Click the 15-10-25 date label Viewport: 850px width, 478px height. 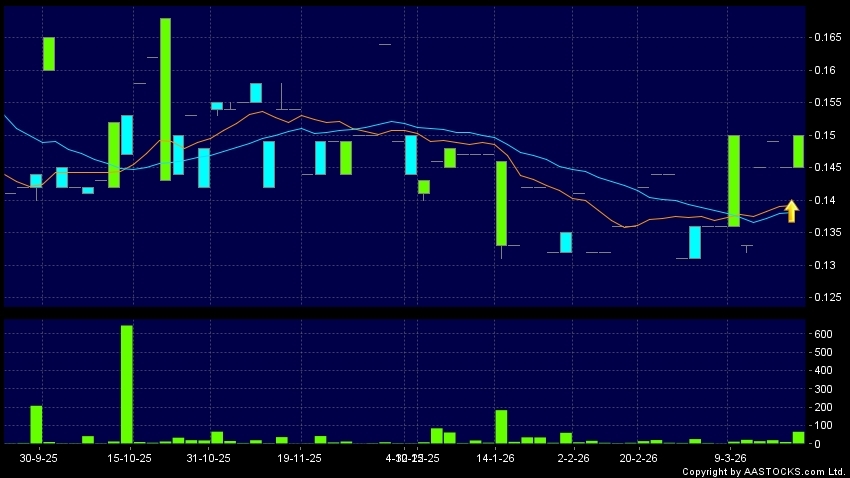coord(130,458)
